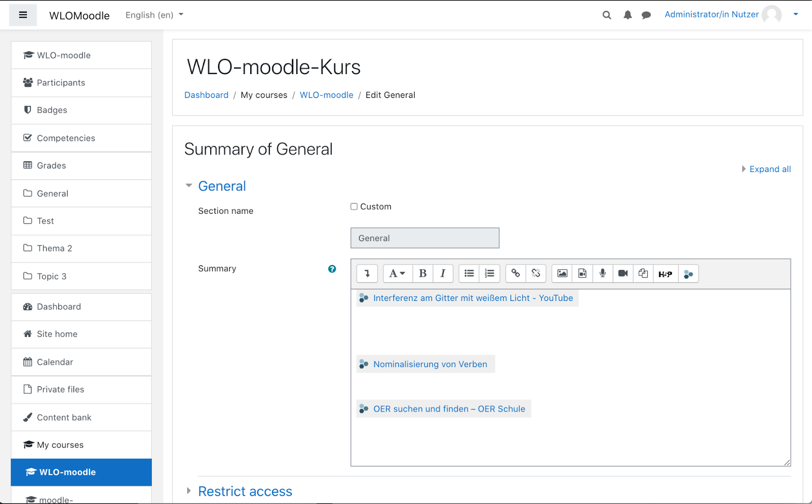Go to Topic 3 in sidebar
Viewport: 812px width, 504px height.
tap(81, 276)
